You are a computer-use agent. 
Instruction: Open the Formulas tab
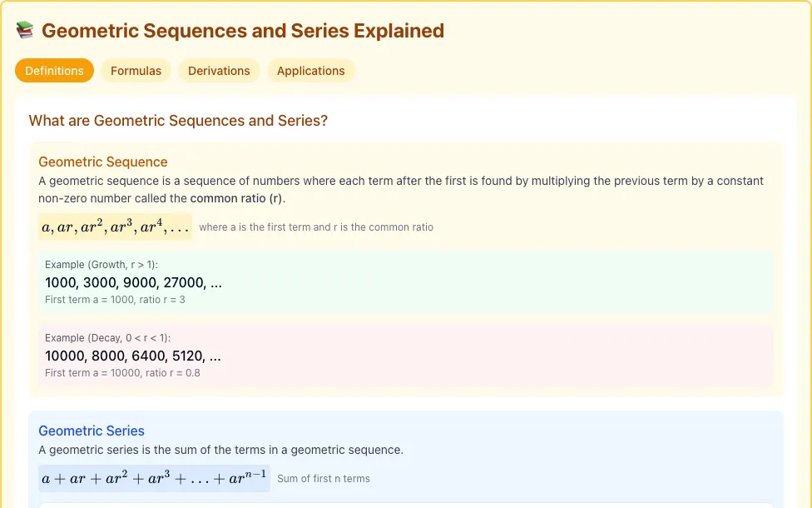pyautogui.click(x=136, y=71)
